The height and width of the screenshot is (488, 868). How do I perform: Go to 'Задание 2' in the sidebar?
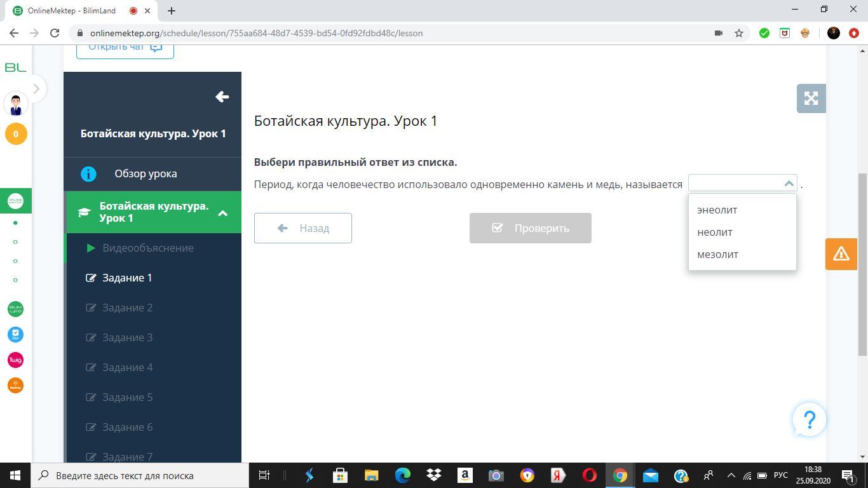tap(127, 308)
